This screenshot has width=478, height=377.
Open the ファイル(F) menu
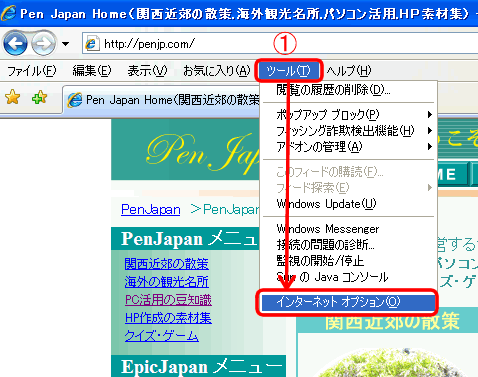32,71
